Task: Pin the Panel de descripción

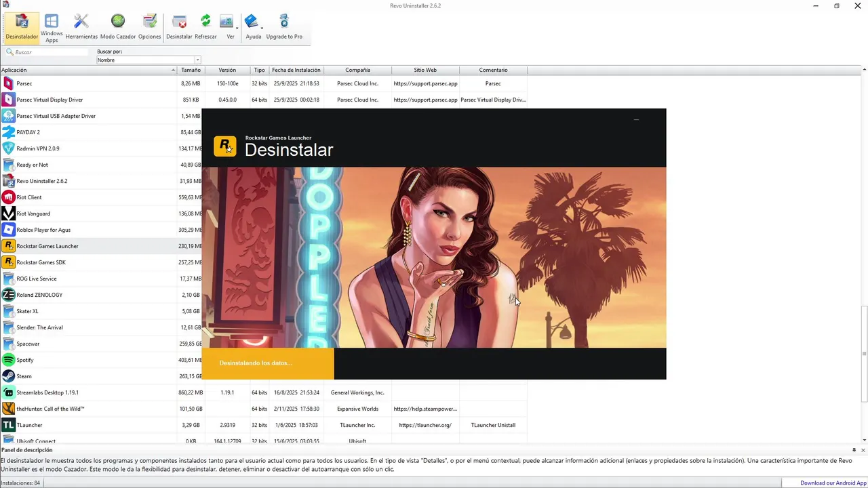Action: point(854,450)
